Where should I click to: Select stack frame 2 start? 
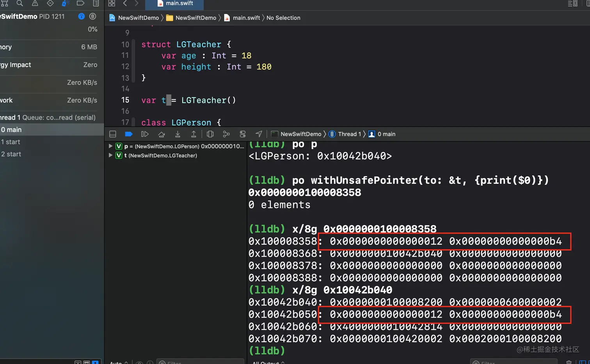(52, 154)
